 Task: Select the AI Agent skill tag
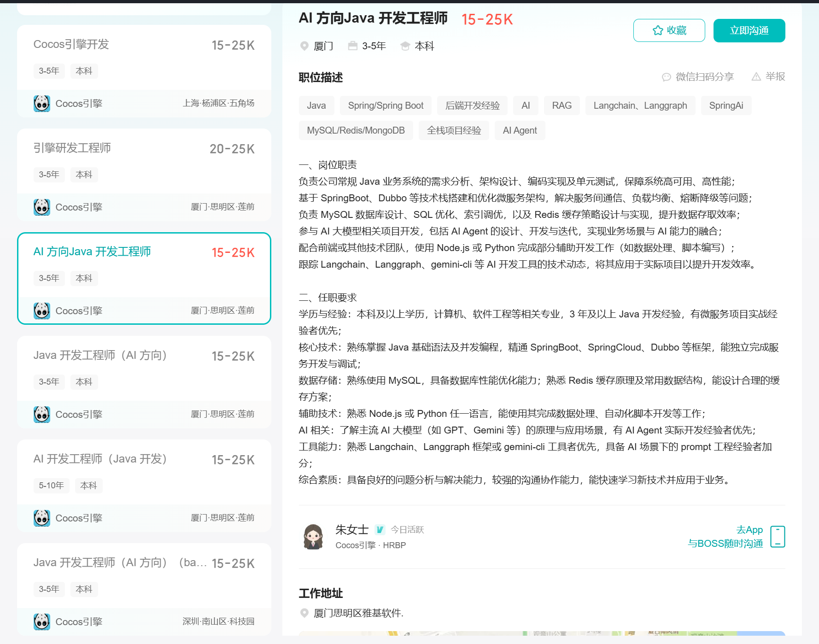[520, 130]
